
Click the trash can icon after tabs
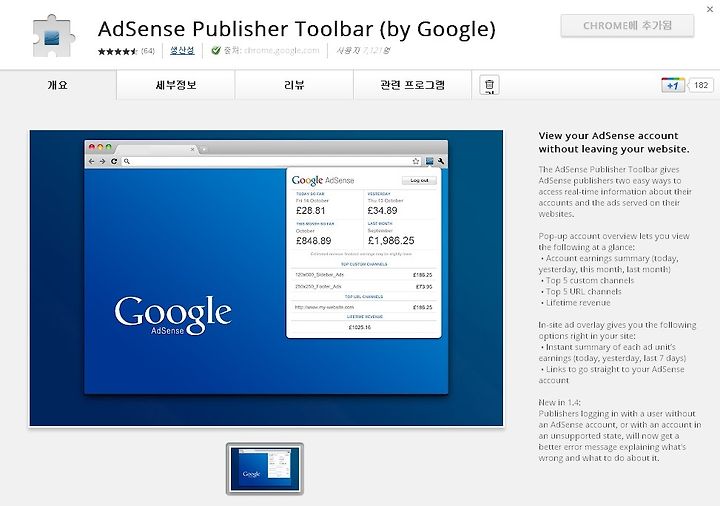489,85
